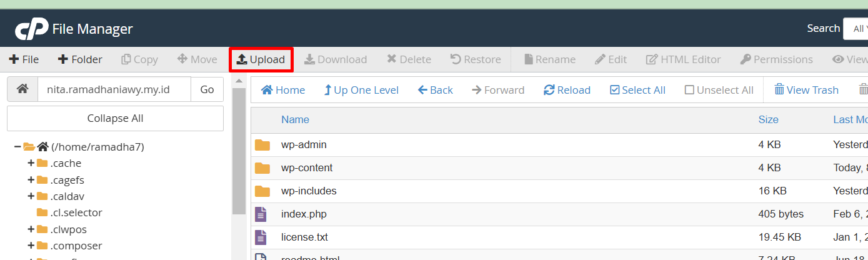Select .caldav folder name in tree
Image resolution: width=868 pixels, height=260 pixels.
67,196
